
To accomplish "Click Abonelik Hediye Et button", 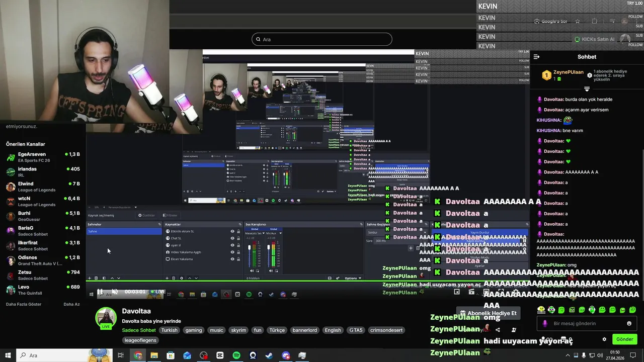I will click(488, 313).
